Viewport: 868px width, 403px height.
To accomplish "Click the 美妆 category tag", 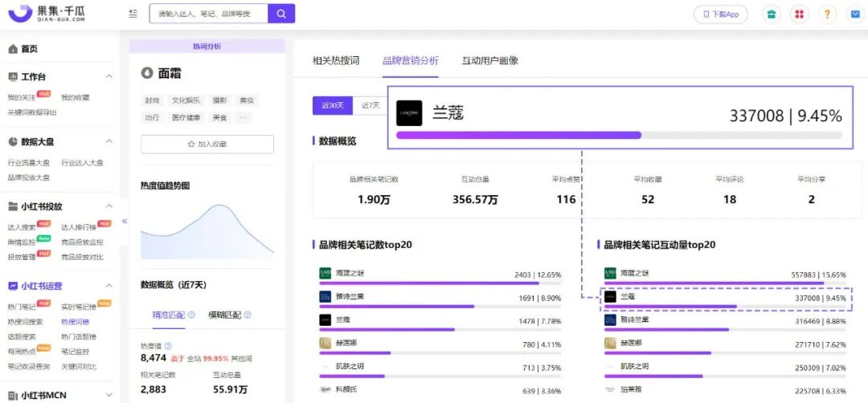I will click(x=247, y=100).
